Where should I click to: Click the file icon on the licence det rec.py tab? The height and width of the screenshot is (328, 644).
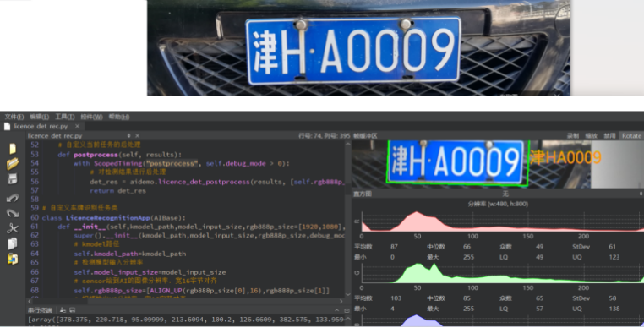pyautogui.click(x=7, y=126)
